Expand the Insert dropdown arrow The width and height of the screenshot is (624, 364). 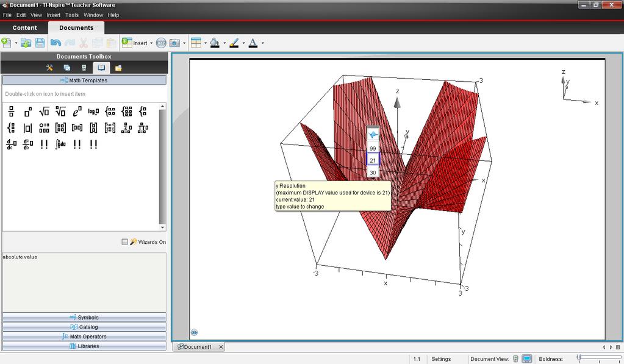[x=151, y=43]
